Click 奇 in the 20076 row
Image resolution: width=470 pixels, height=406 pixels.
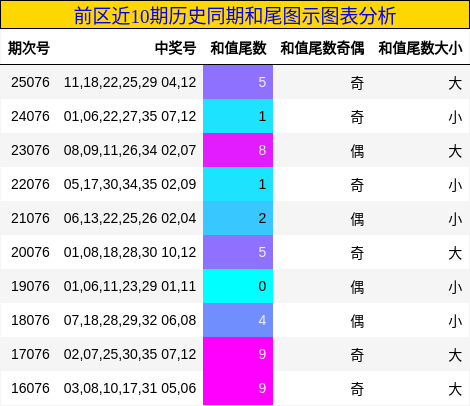(357, 253)
